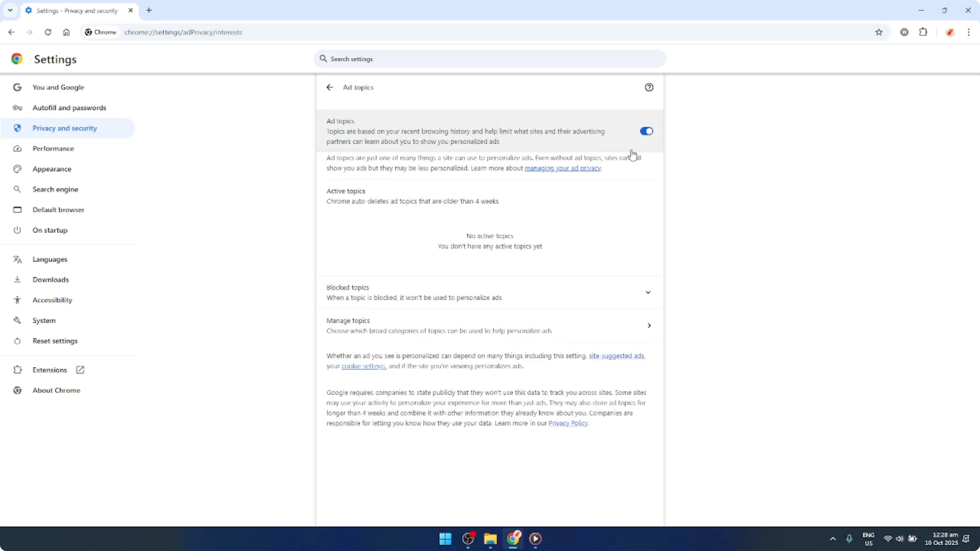The image size is (980, 551).
Task: Bookmark this page using the star icon
Action: [879, 32]
